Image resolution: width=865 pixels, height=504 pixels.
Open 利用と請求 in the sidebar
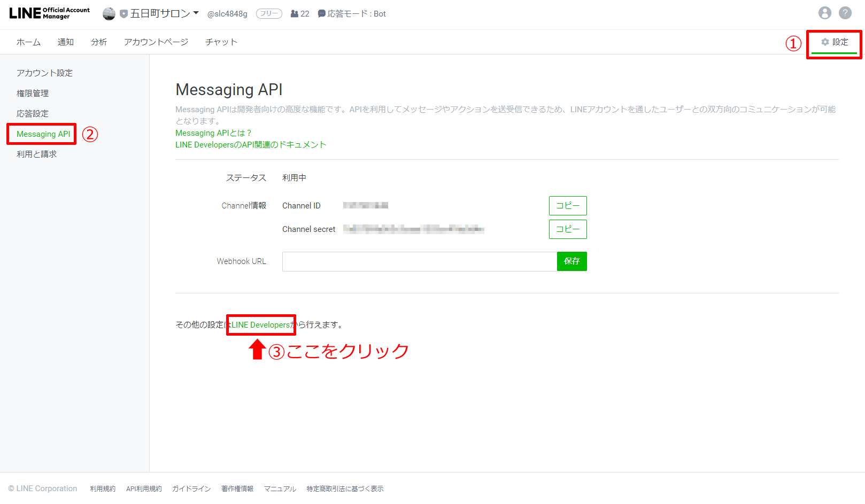36,154
